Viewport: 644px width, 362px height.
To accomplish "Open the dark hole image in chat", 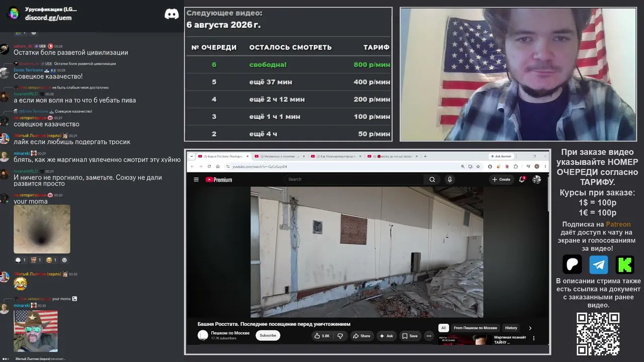I will pos(42,229).
